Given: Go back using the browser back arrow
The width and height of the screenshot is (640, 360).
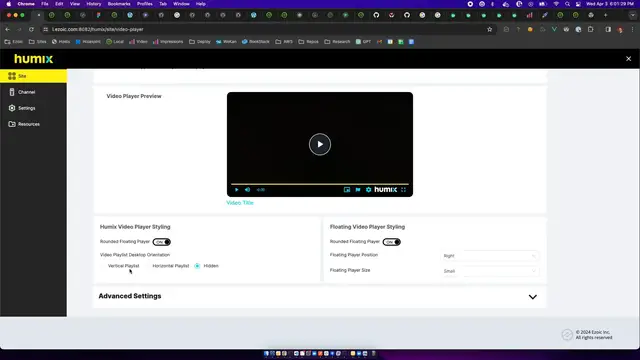Looking at the screenshot, I should (7, 29).
